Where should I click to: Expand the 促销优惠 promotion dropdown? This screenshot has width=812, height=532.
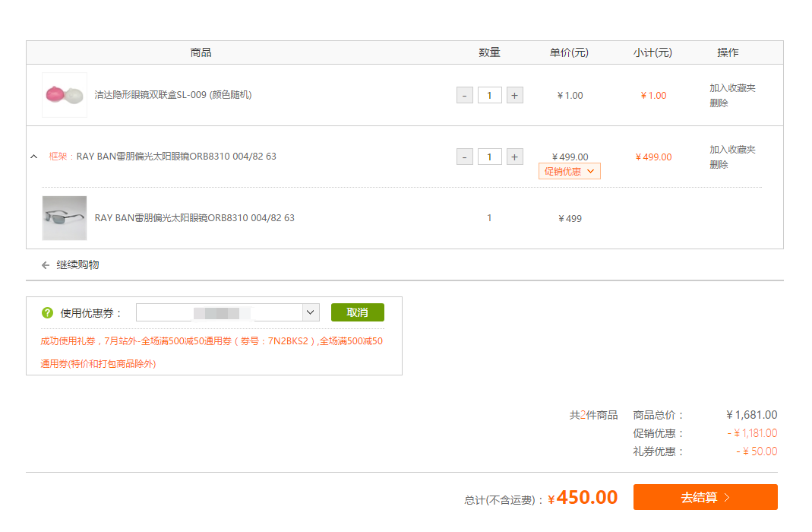click(569, 172)
